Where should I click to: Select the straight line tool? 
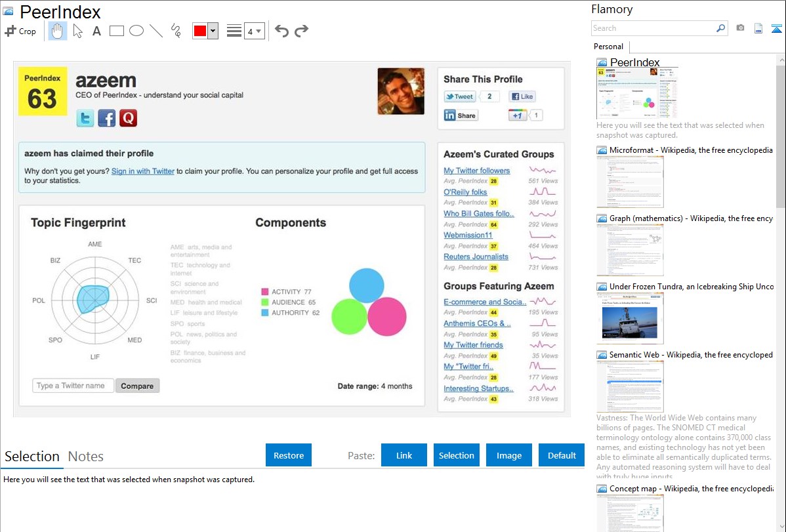(156, 31)
